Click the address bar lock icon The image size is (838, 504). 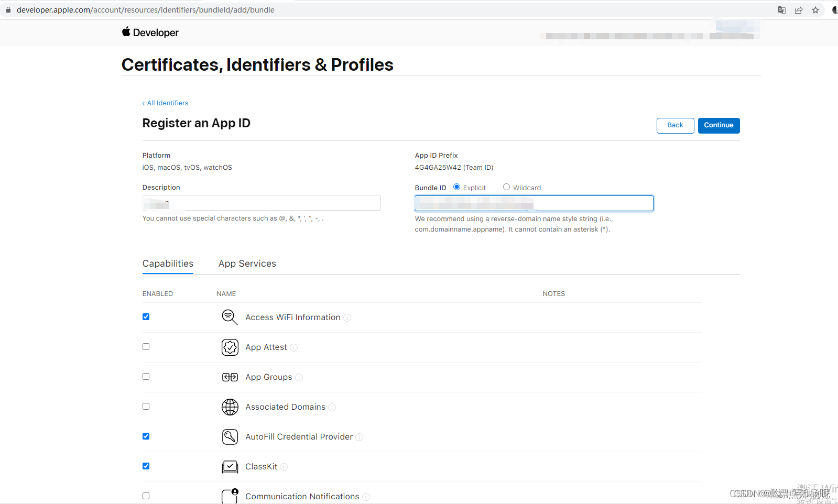click(x=8, y=10)
